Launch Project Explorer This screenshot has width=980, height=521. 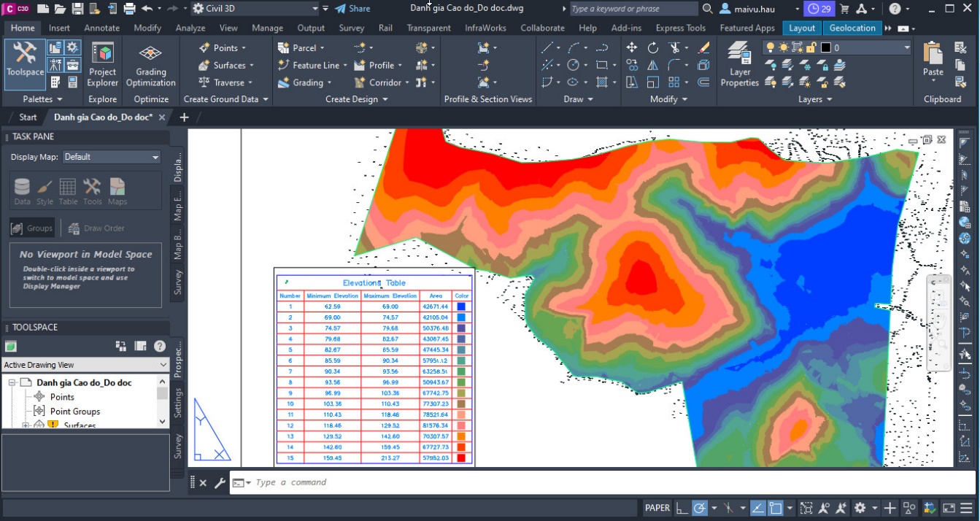(102, 64)
